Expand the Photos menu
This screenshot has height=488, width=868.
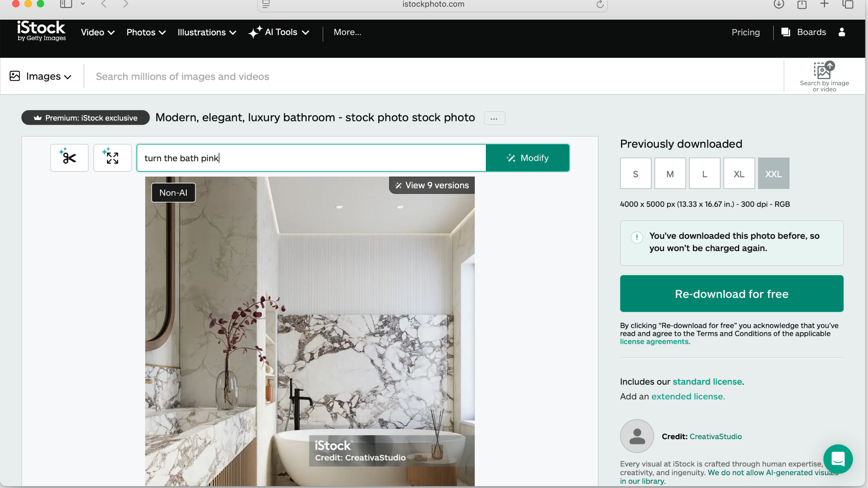pyautogui.click(x=146, y=32)
